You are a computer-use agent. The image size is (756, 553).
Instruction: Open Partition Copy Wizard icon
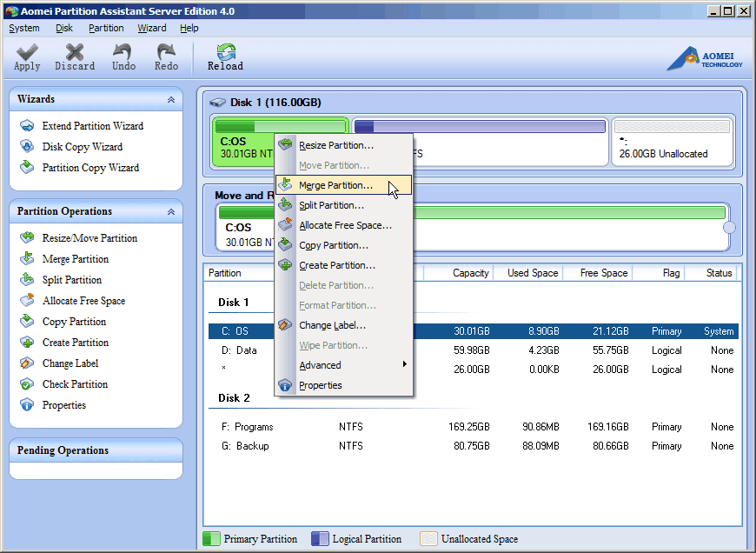pos(27,168)
